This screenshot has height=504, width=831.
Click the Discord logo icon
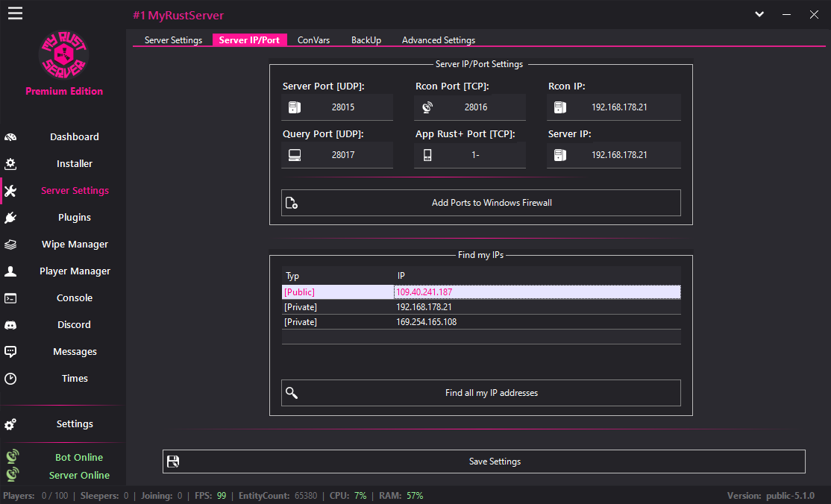click(x=10, y=325)
